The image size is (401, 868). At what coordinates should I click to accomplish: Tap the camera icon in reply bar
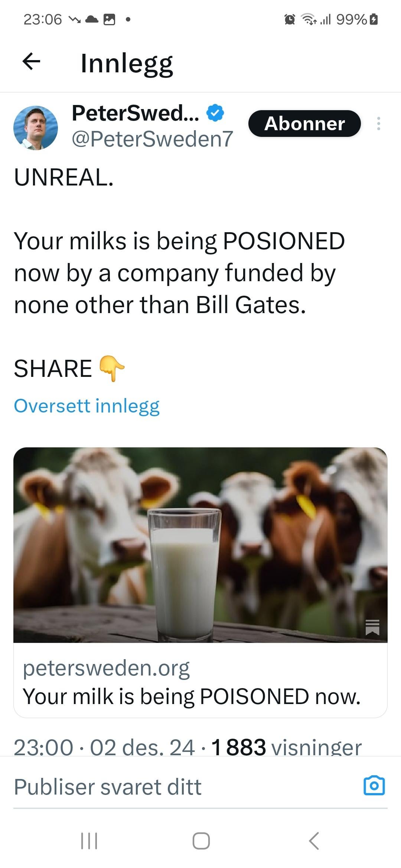point(374,785)
